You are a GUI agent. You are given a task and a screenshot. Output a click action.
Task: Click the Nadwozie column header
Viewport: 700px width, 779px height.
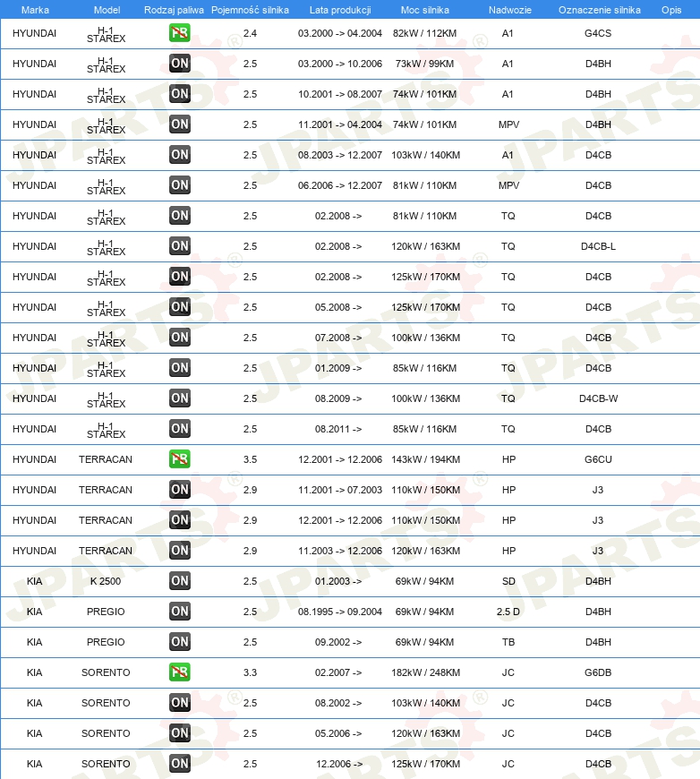coord(509,10)
